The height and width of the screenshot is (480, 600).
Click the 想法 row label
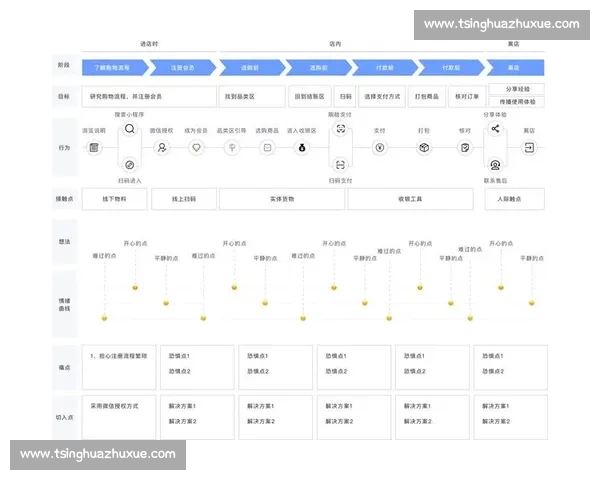click(64, 242)
